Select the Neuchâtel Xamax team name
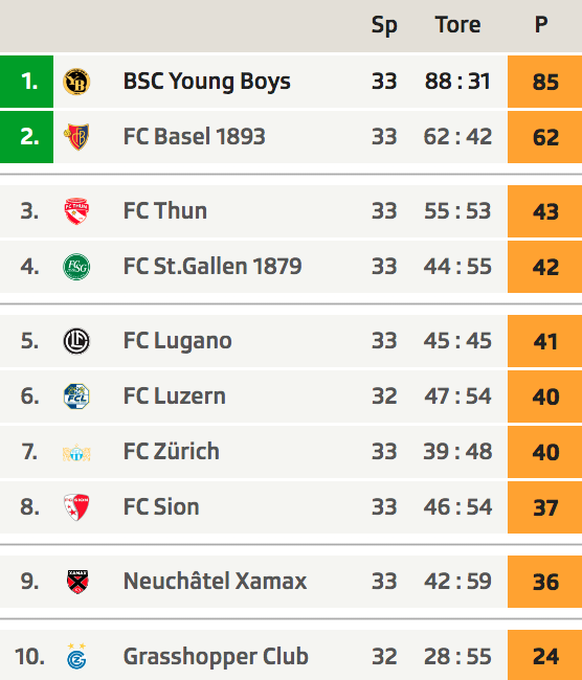Image resolution: width=582 pixels, height=680 pixels. click(215, 581)
